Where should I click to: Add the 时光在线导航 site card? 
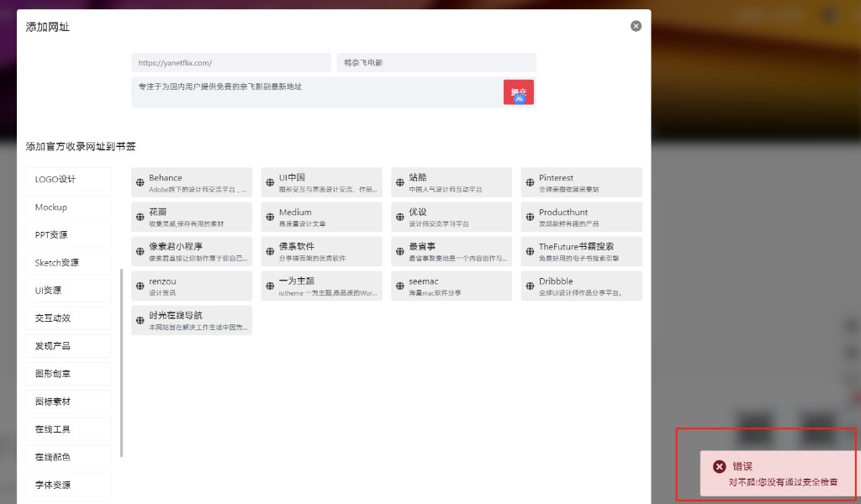192,320
